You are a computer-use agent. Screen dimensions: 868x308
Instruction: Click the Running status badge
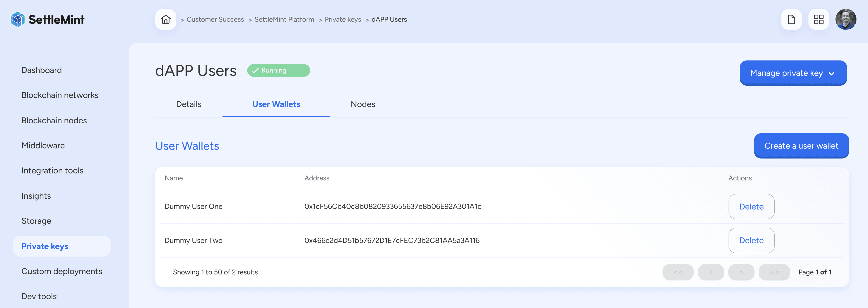278,71
